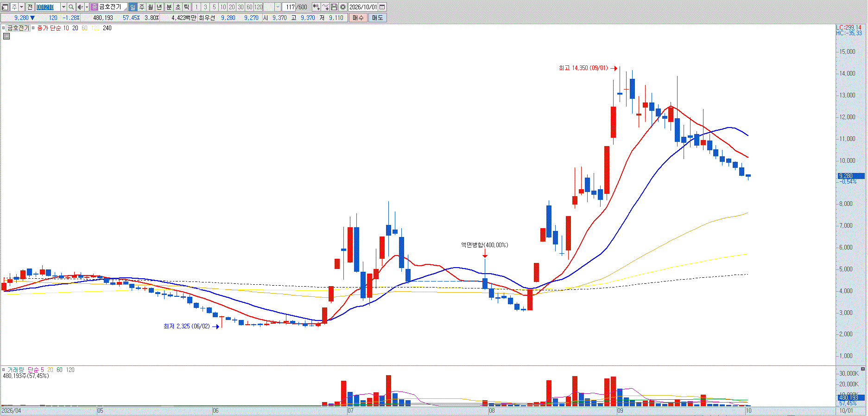Select the 30 interval button

pos(241,7)
